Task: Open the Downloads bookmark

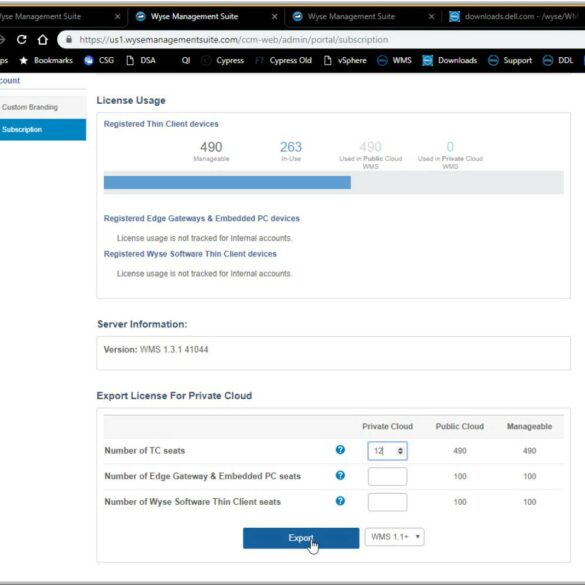Action: pyautogui.click(x=450, y=60)
